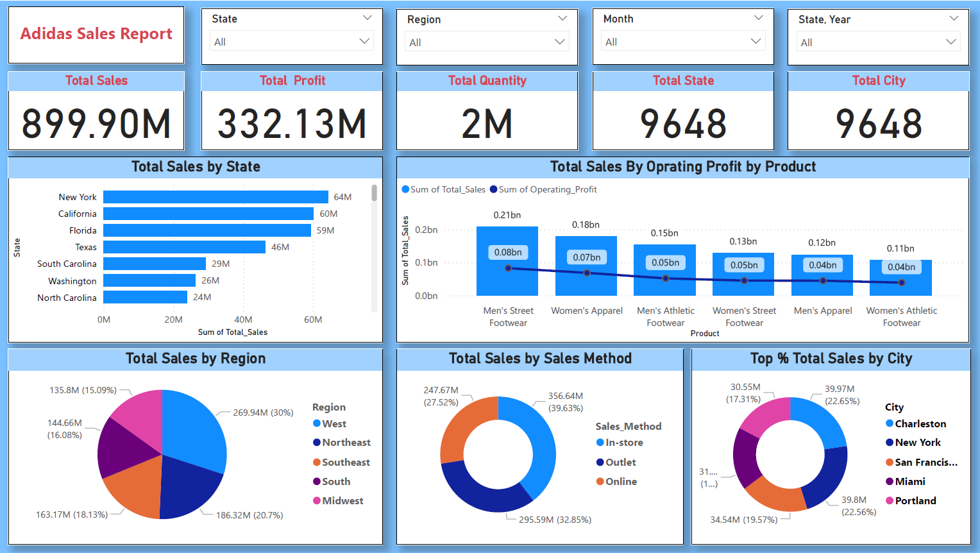This screenshot has width=980, height=553.
Task: Open the Month slicer 'All' dropdown
Action: tap(683, 42)
